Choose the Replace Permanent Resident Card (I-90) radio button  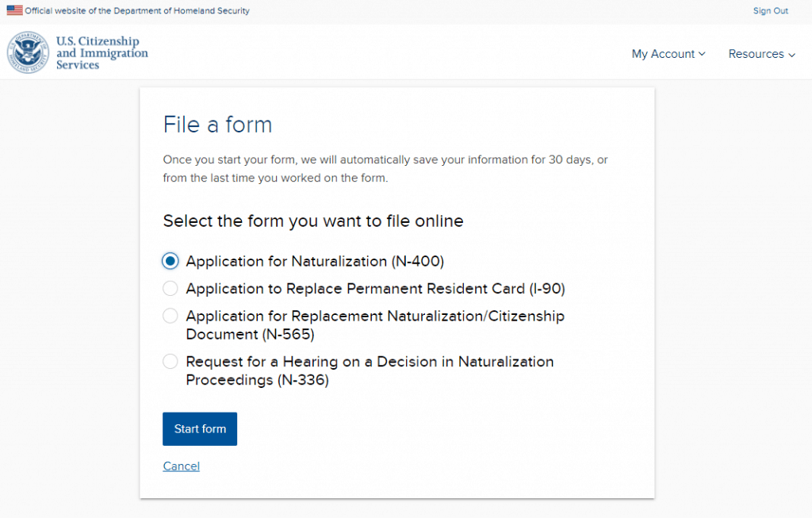point(170,289)
